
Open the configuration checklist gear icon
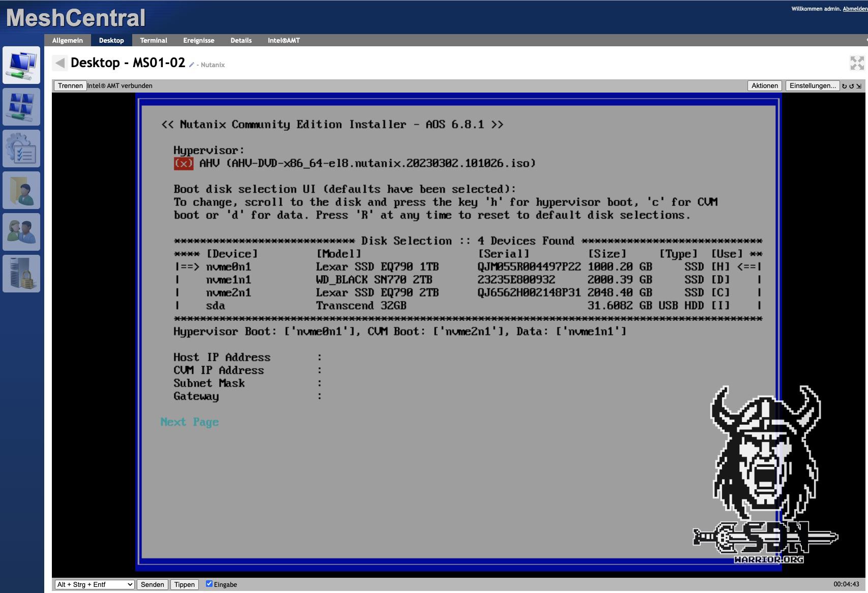pos(21,149)
